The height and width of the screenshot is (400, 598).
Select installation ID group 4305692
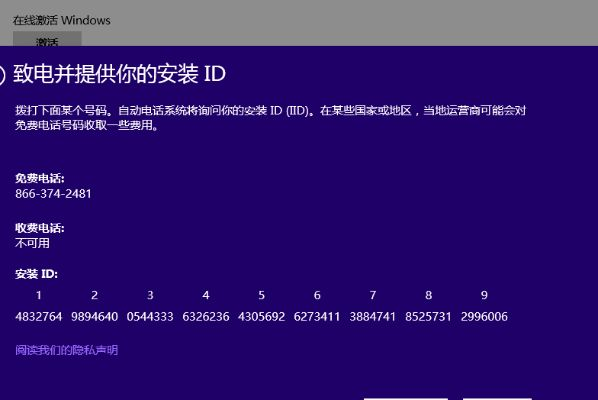coord(261,316)
